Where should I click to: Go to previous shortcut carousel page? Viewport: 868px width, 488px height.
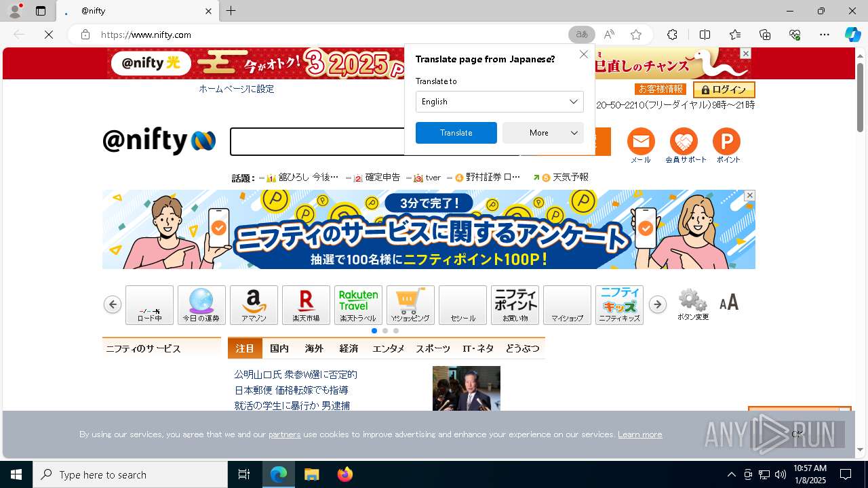click(113, 305)
